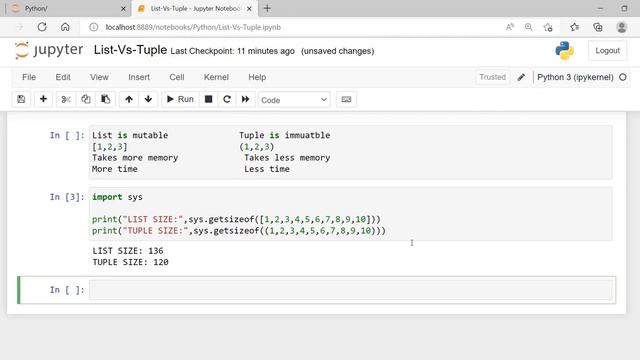Go to the browser home page
This screenshot has width=640, height=360.
(65, 27)
